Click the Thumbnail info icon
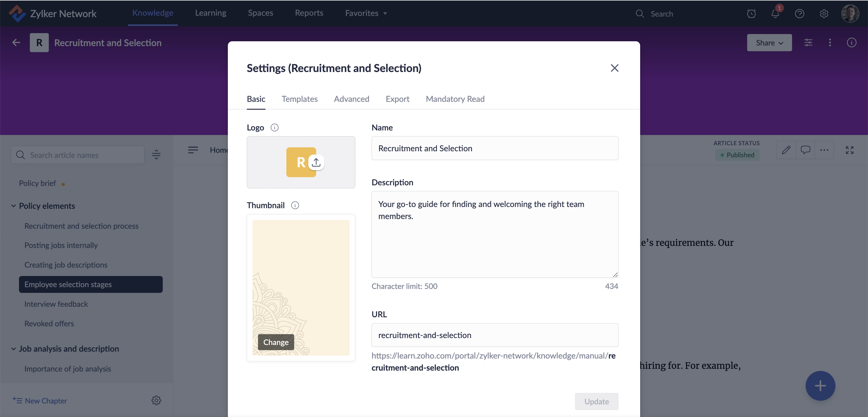 [295, 205]
